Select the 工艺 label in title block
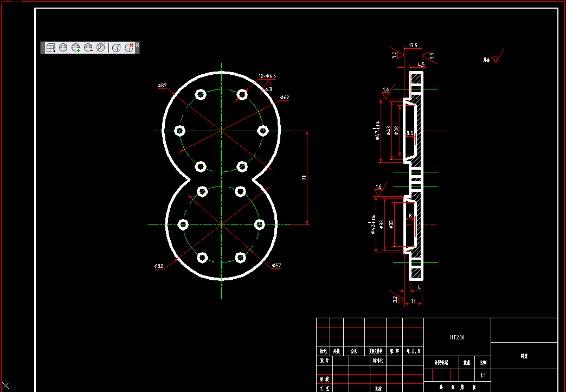Image resolution: width=566 pixels, height=392 pixels. pyautogui.click(x=325, y=388)
